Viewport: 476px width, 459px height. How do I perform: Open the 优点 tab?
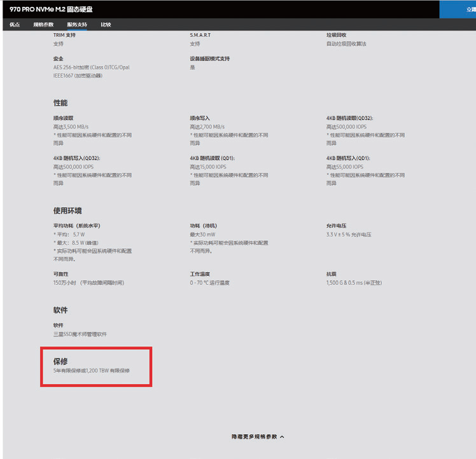coord(15,25)
